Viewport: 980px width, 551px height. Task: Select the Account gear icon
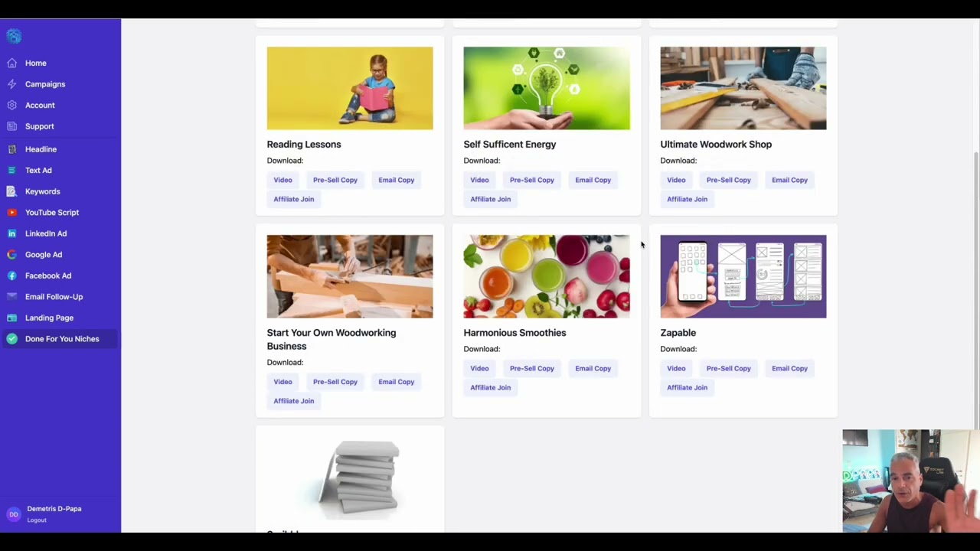point(11,105)
